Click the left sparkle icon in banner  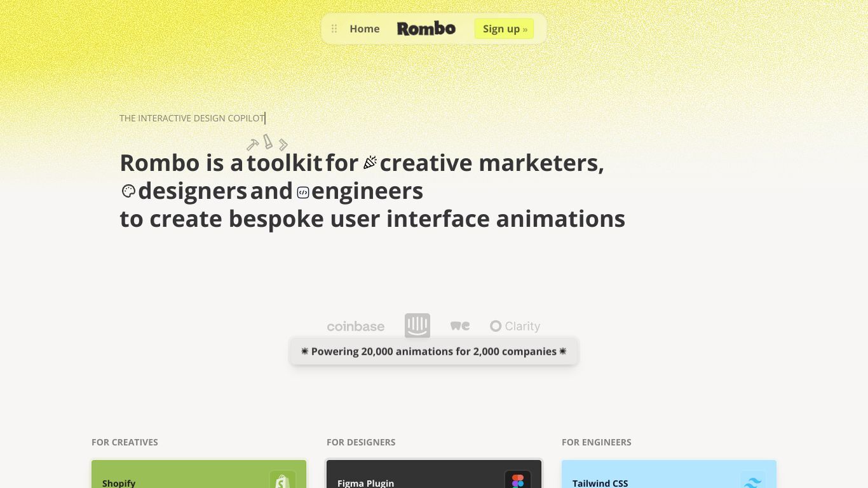[x=304, y=351]
